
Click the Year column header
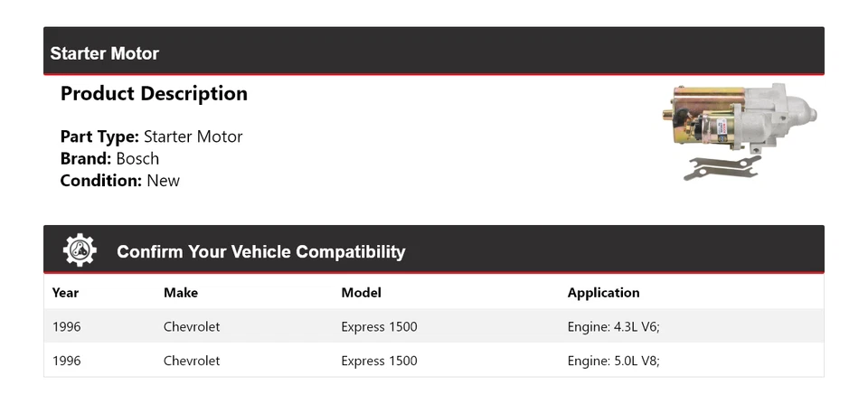(65, 293)
